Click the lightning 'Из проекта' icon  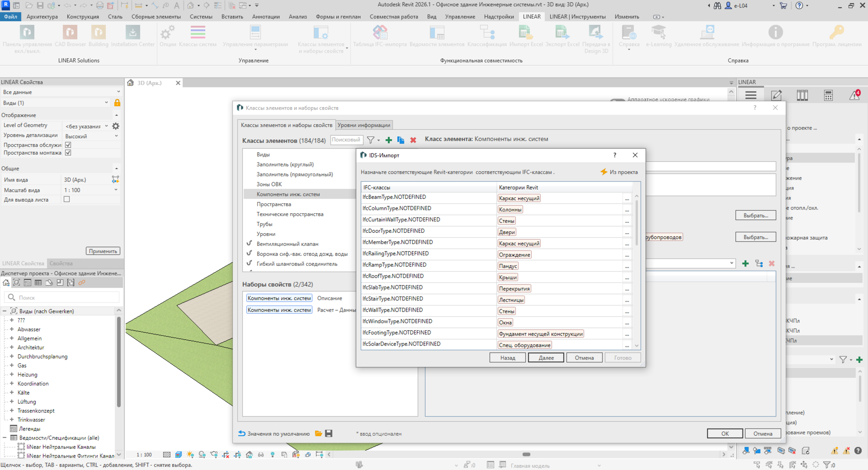pyautogui.click(x=604, y=172)
